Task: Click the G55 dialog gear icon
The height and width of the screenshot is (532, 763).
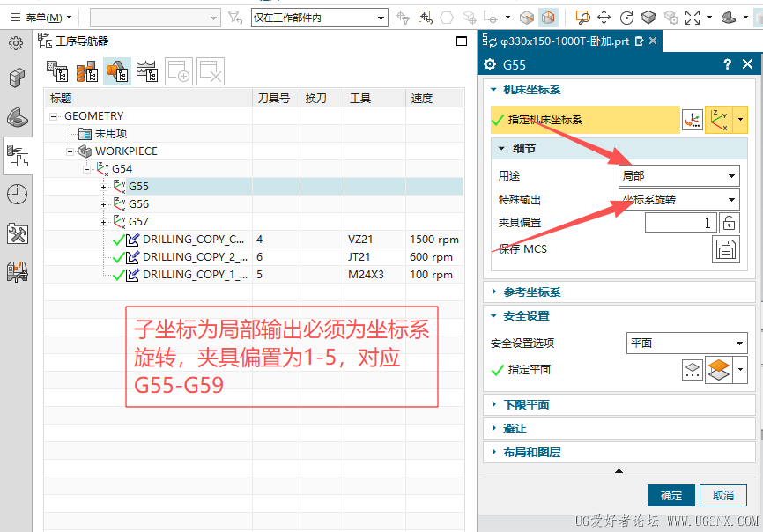Action: [x=490, y=64]
